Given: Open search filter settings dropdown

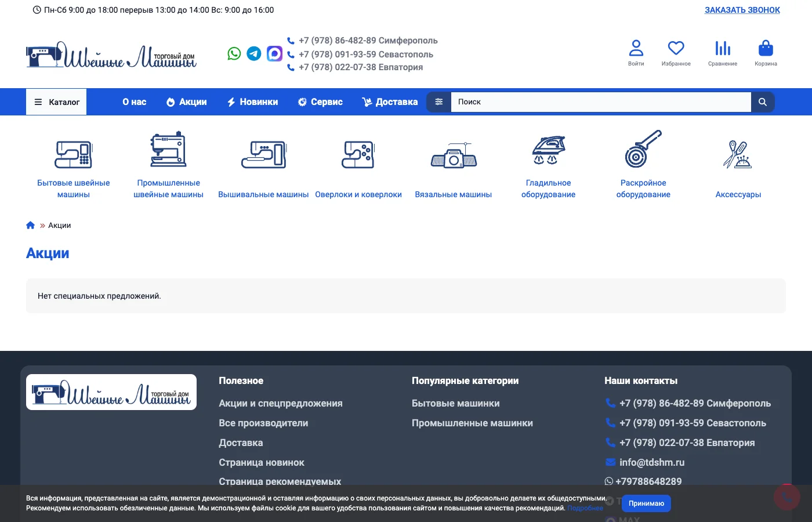Looking at the screenshot, I should pos(439,102).
